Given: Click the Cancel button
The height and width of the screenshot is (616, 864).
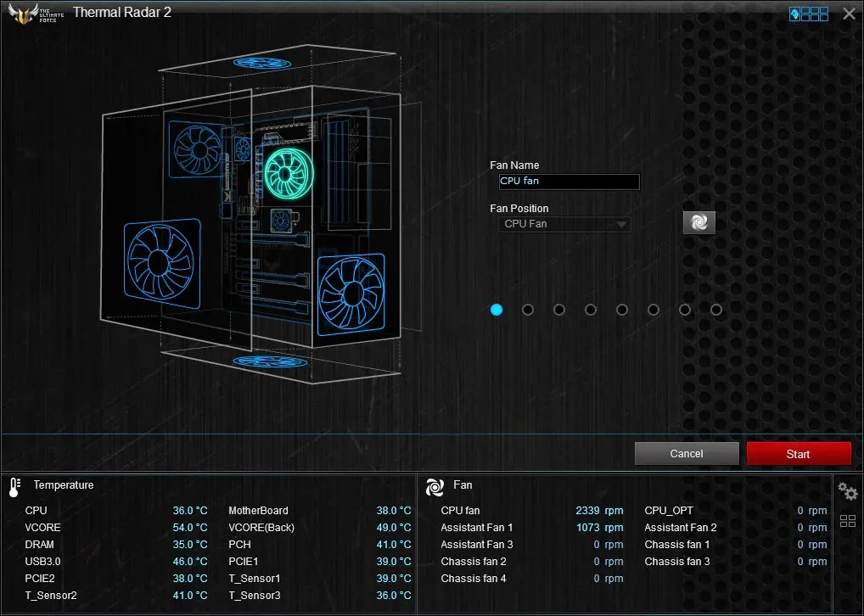Looking at the screenshot, I should point(687,453).
